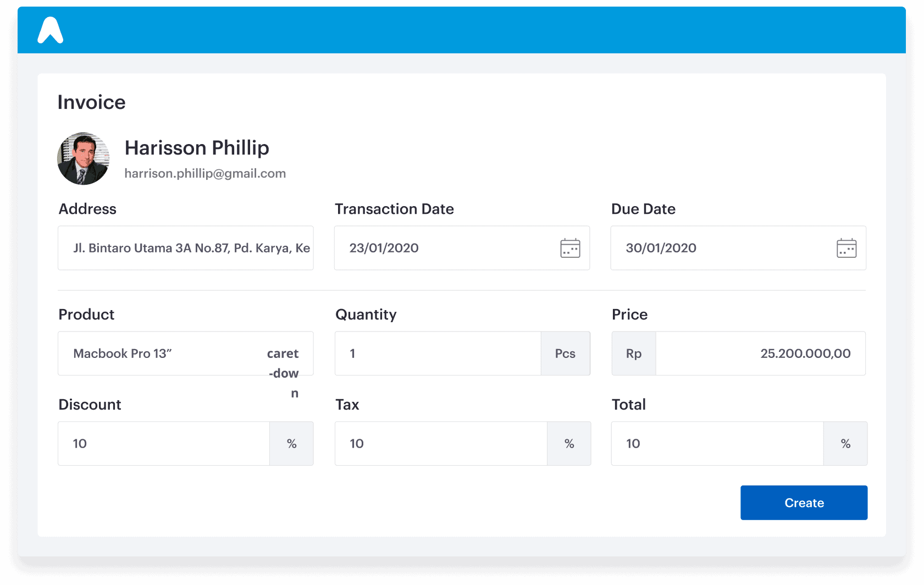This screenshot has width=924, height=585.
Task: Click the Tax percent symbol addon
Action: [569, 444]
